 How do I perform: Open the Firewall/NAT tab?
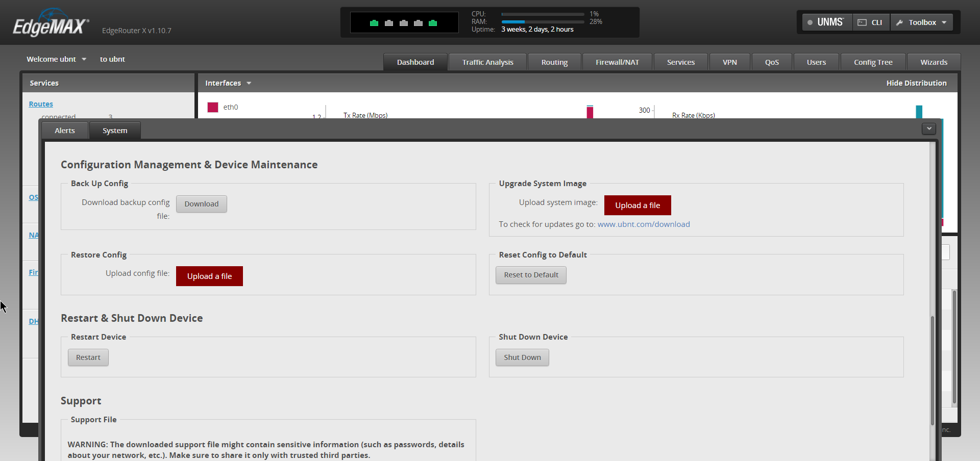(617, 62)
